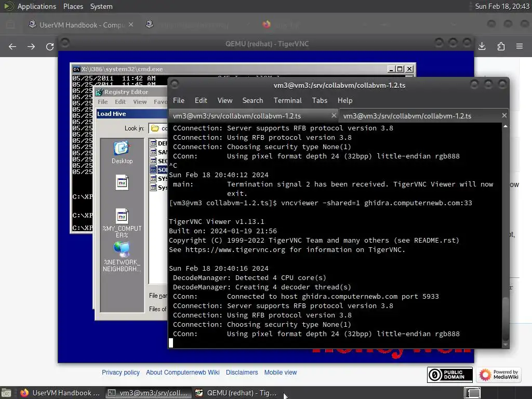Open the Disclaimers link

coord(242,372)
